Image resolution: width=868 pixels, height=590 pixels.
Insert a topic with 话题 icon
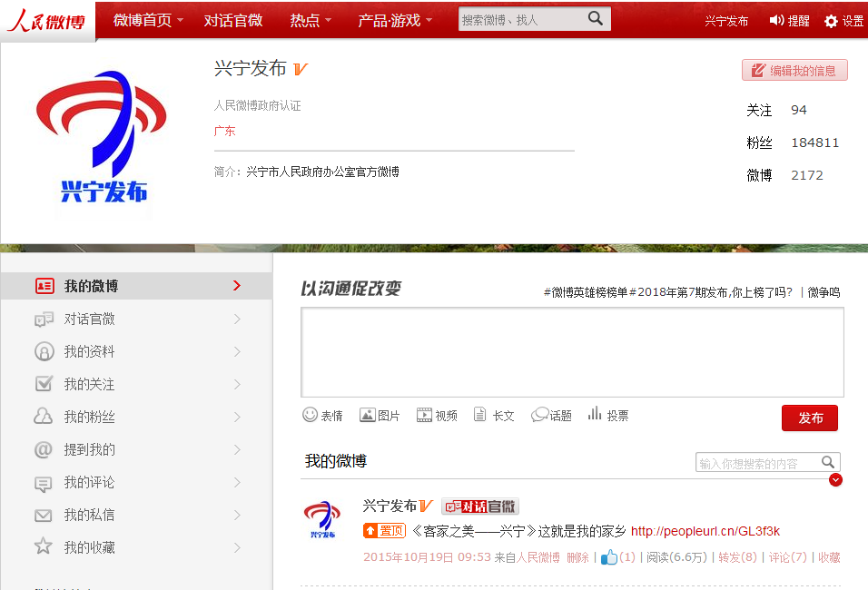(x=539, y=415)
